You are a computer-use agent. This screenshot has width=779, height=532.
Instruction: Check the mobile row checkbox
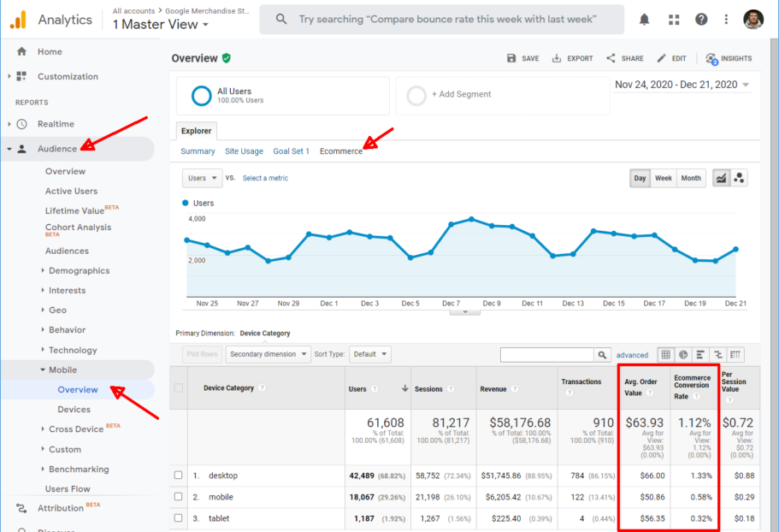pos(178,497)
